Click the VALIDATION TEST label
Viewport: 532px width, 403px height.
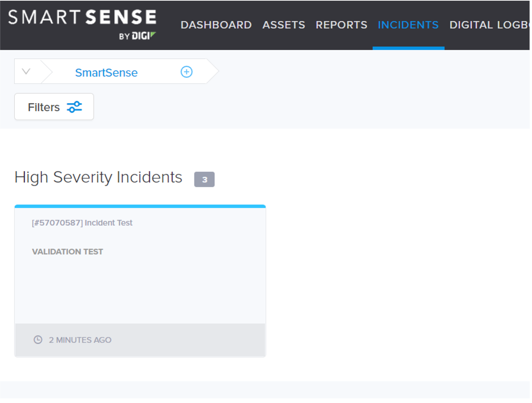(67, 251)
